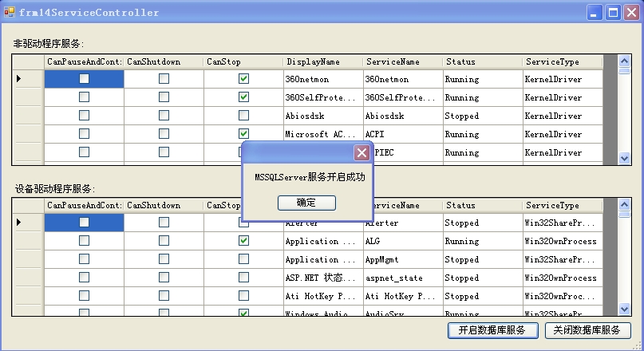Select KernelDriver cell of ACPI row
Viewport: 644px width, 351px height.
(x=563, y=134)
